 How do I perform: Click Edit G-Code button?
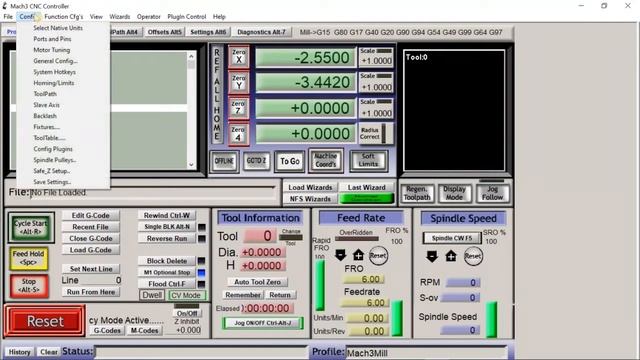(91, 215)
